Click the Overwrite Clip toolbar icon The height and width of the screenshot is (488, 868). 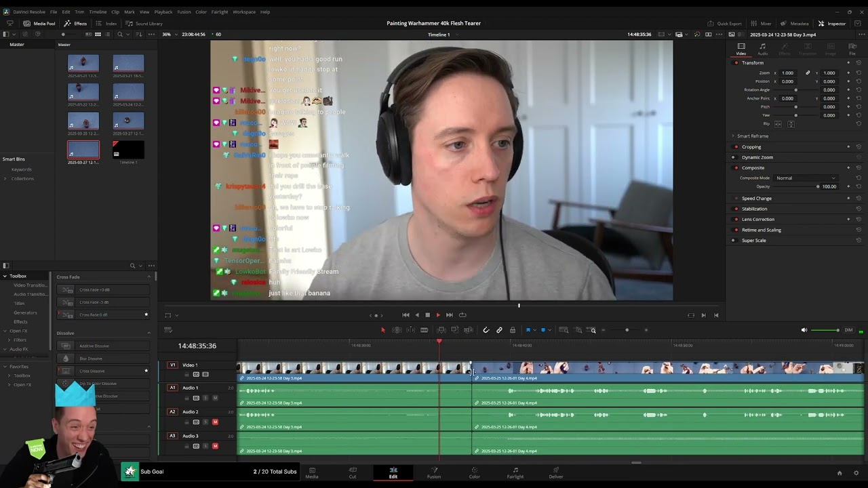tap(454, 330)
